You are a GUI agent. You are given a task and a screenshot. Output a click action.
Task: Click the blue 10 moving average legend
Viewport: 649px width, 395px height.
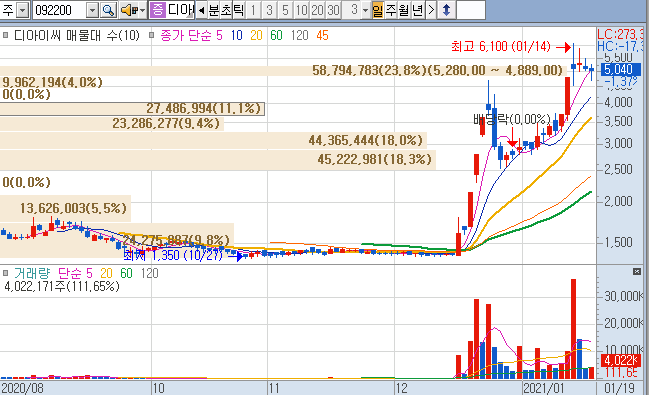(x=236, y=35)
